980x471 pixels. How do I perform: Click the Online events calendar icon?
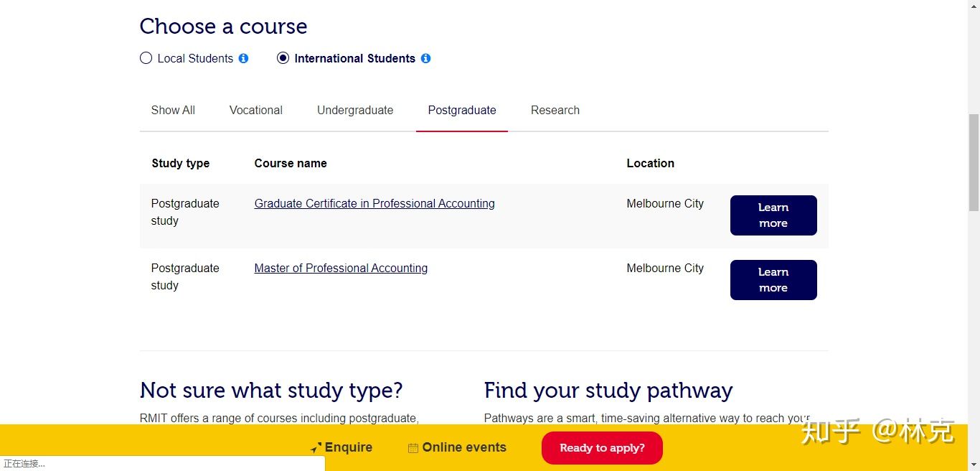pyautogui.click(x=413, y=448)
